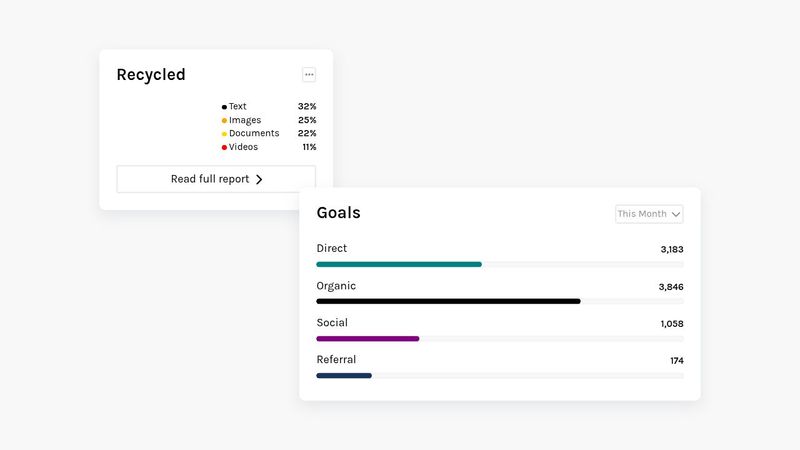The image size is (800, 450).
Task: Click the Referral value 174
Action: (677, 361)
